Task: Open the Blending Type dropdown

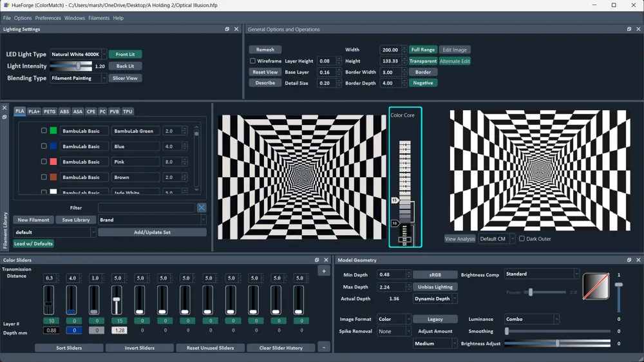Action: coord(78,78)
